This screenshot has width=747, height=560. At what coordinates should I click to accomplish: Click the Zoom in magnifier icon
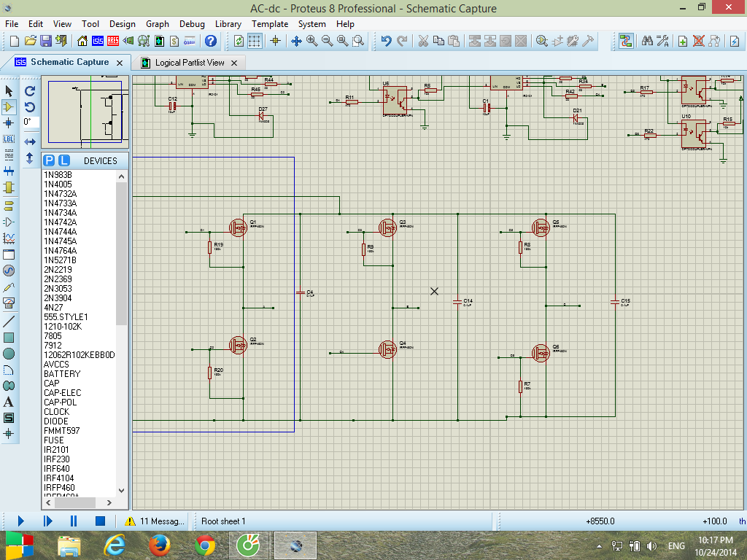[x=312, y=41]
